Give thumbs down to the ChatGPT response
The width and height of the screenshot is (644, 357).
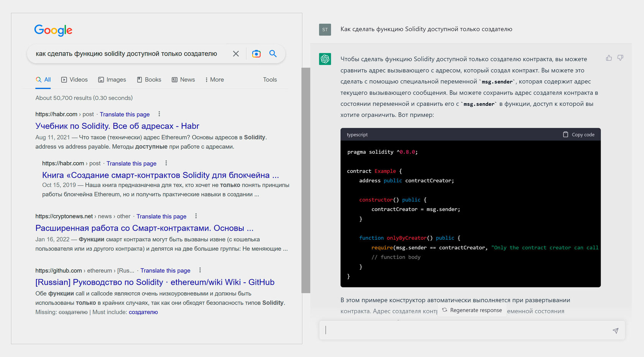click(620, 58)
